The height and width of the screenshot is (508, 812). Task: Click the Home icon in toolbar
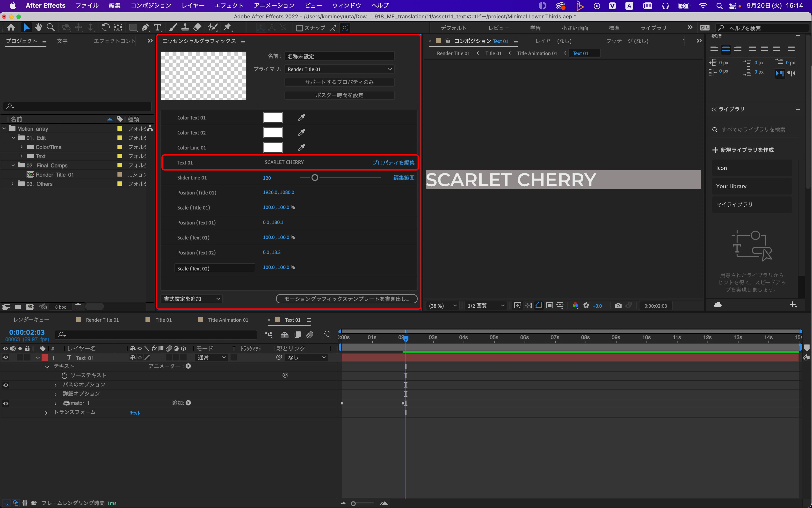pyautogui.click(x=11, y=28)
